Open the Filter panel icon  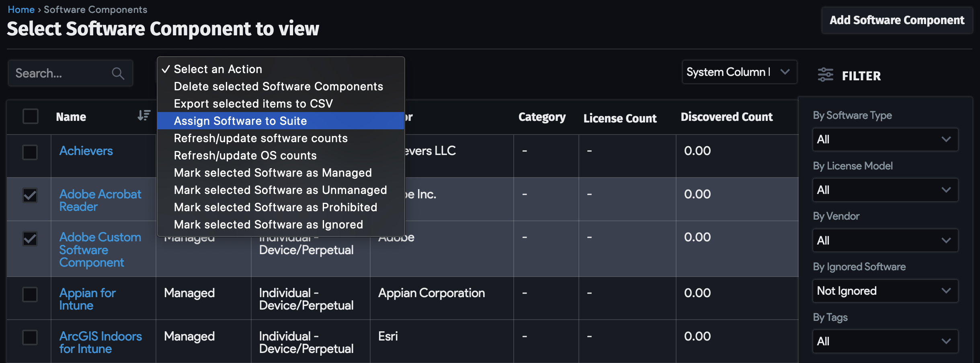click(x=826, y=75)
